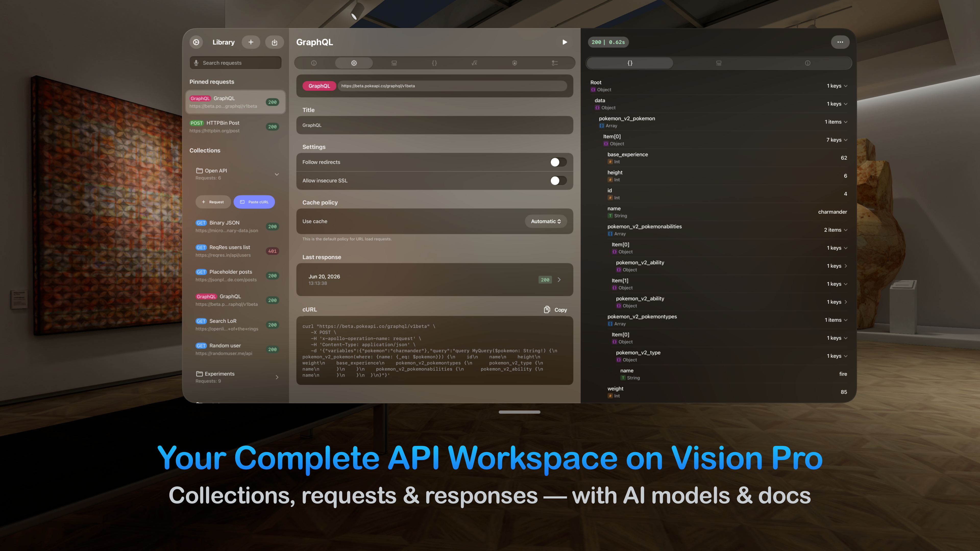Click the Collections heading
This screenshot has height=551, width=980.
(205, 151)
